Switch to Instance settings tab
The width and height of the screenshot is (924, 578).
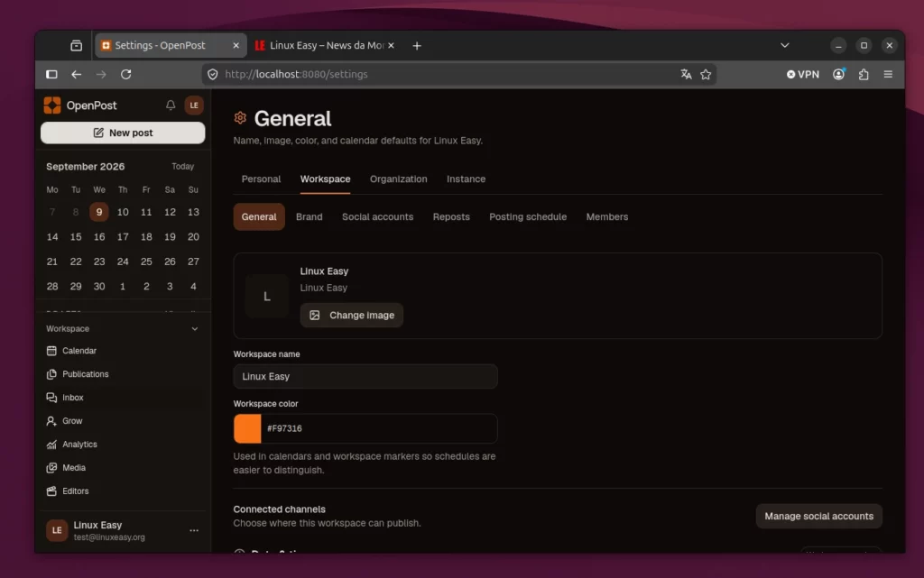coord(467,179)
